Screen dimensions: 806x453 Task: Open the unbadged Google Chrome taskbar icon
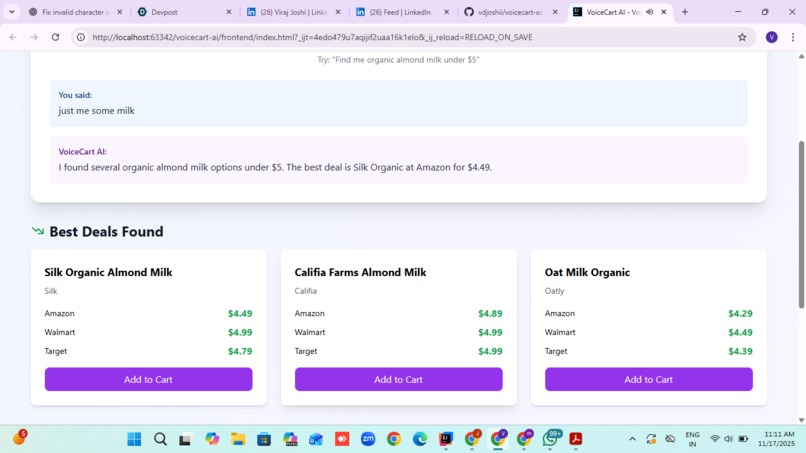[x=394, y=439]
